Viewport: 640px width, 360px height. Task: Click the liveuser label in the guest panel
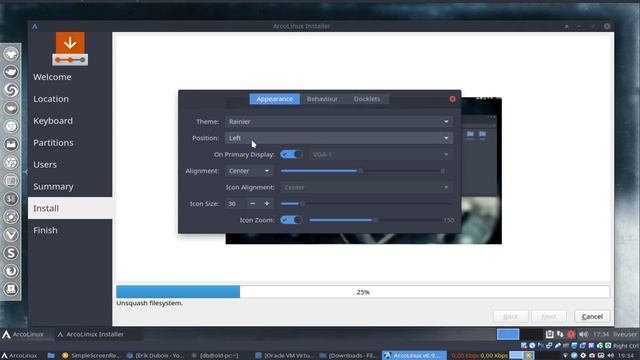point(624,334)
